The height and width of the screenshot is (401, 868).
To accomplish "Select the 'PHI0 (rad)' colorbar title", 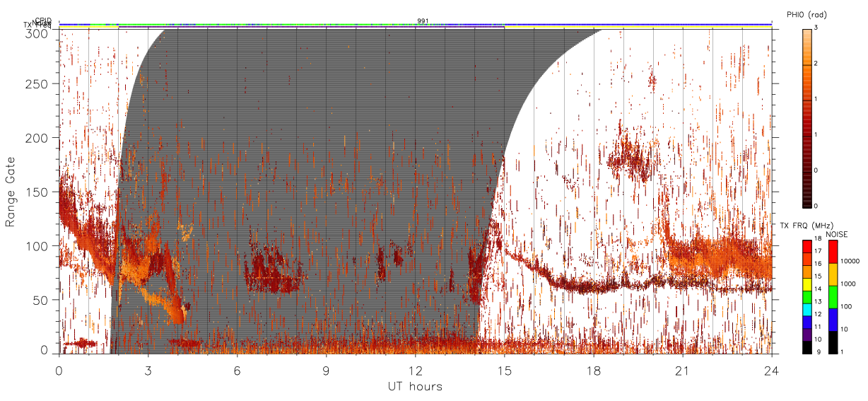I will [x=807, y=15].
